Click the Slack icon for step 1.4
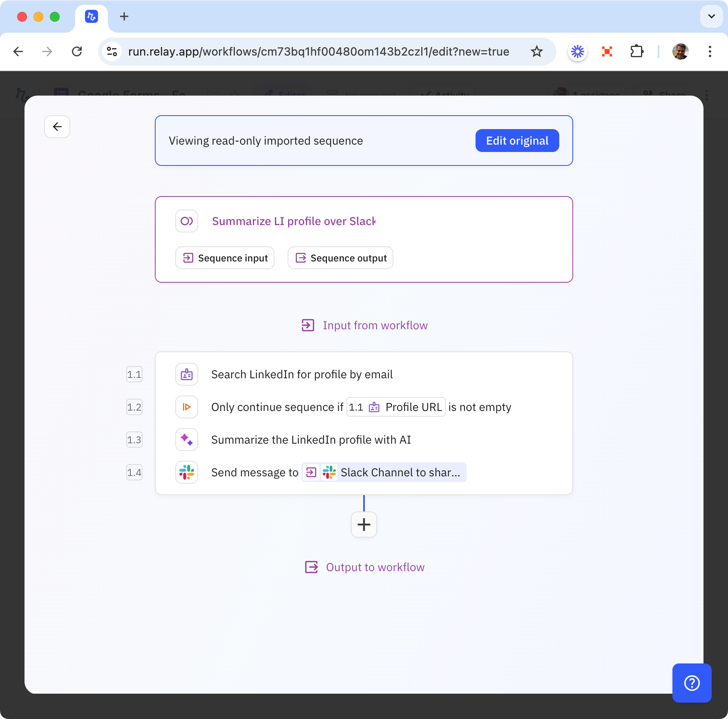The width and height of the screenshot is (728, 719). point(187,472)
